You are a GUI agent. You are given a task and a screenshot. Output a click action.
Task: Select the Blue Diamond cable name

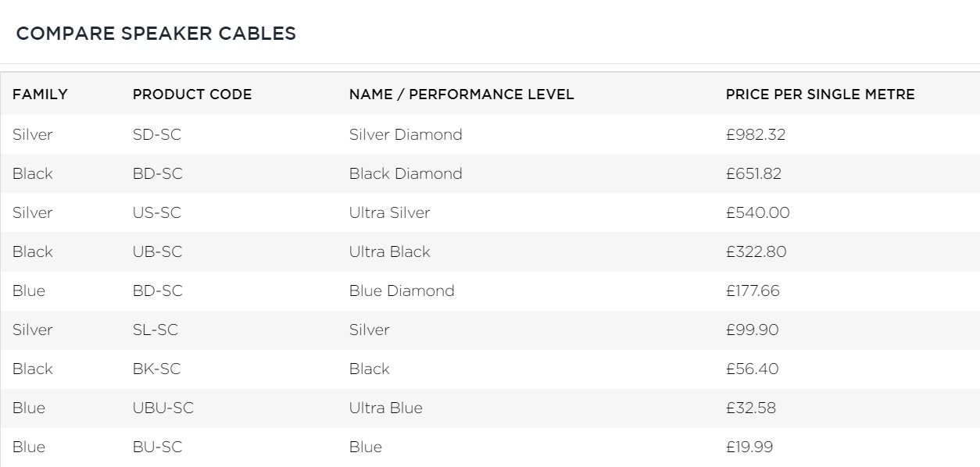point(402,291)
